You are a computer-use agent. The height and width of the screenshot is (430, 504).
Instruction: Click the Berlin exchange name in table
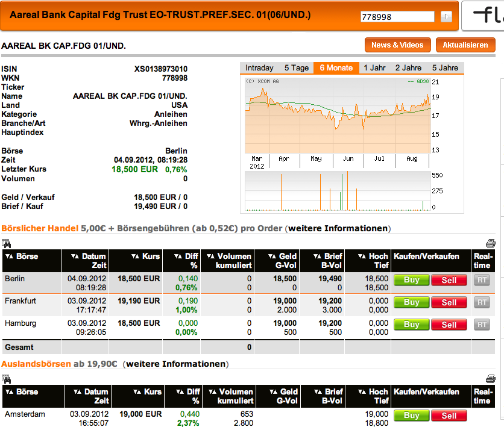[x=15, y=278]
